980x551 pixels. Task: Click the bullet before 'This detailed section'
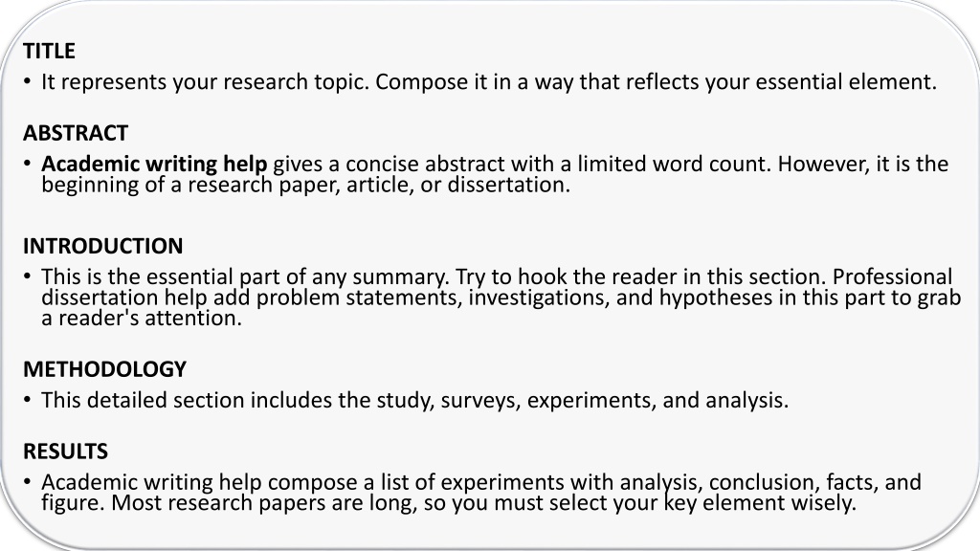(x=27, y=399)
